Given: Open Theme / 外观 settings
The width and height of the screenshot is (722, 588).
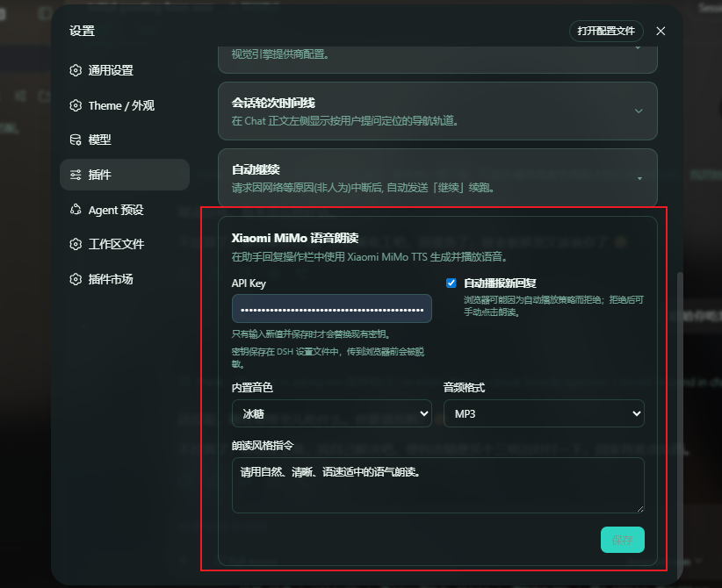Looking at the screenshot, I should pyautogui.click(x=125, y=105).
